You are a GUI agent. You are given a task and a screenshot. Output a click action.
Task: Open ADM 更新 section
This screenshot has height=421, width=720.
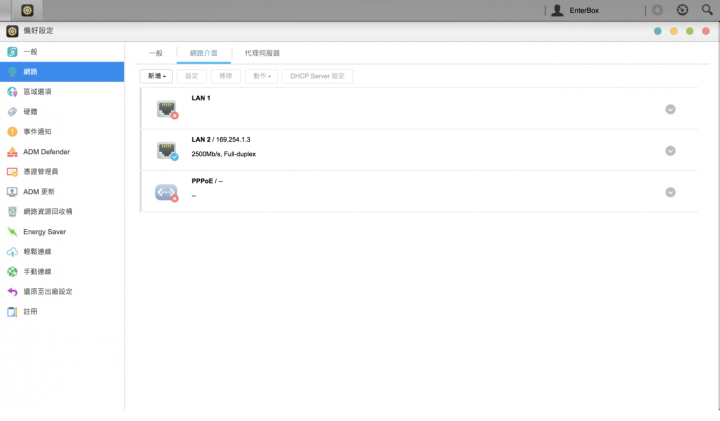click(x=62, y=191)
